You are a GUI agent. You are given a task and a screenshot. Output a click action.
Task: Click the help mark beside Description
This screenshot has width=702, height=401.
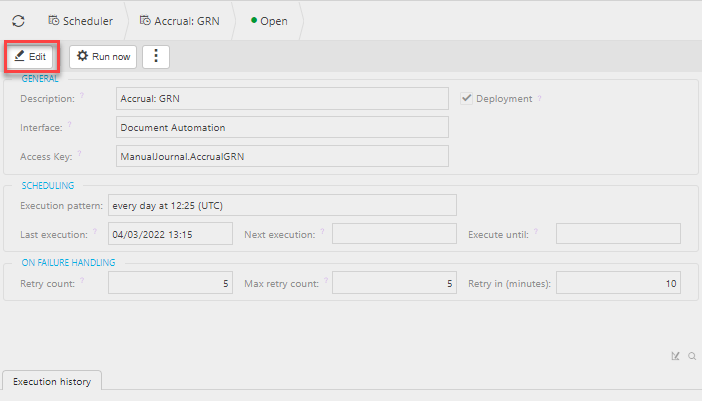click(x=82, y=95)
